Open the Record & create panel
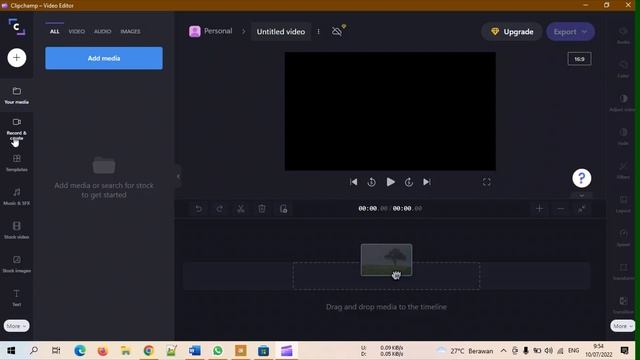Screen dimensions: 640x360 [x=17, y=129]
